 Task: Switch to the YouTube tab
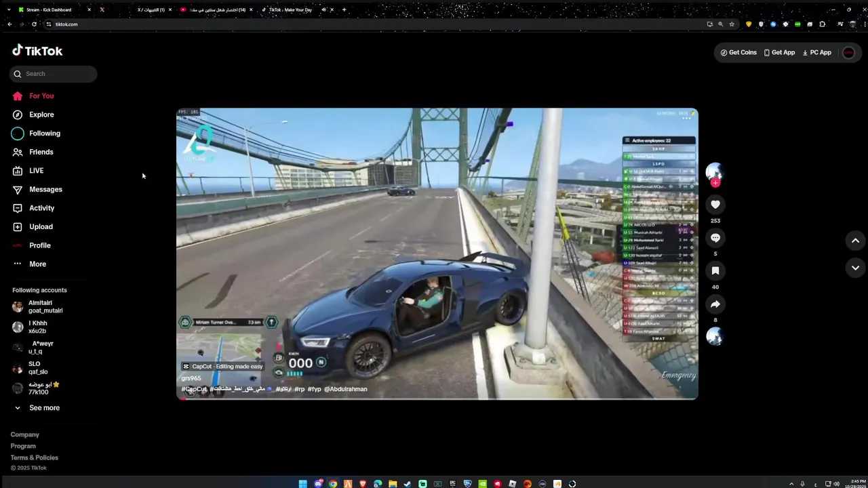pos(217,9)
